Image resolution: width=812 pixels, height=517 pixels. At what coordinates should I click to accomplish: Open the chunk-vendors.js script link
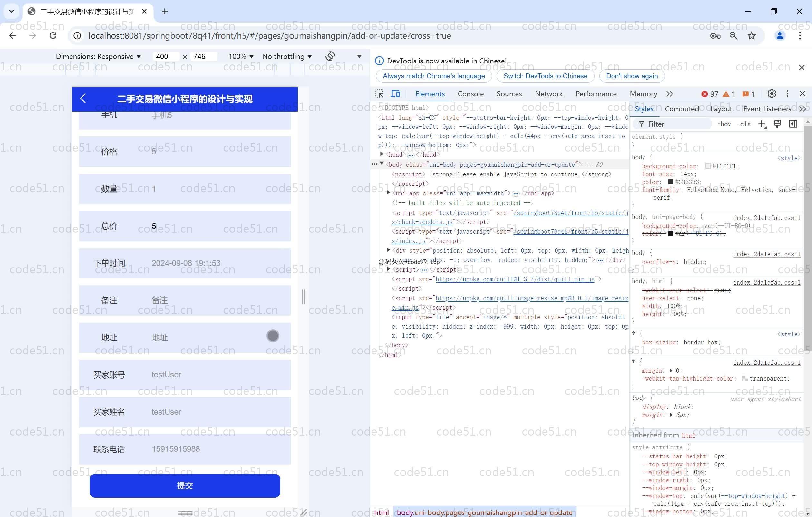tap(510, 217)
